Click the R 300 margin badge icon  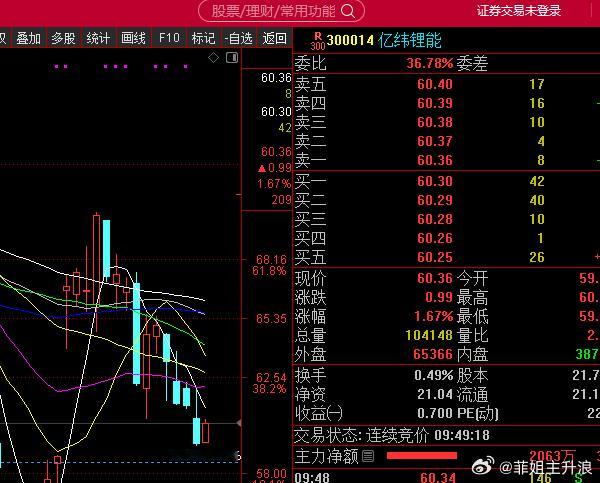[x=318, y=41]
